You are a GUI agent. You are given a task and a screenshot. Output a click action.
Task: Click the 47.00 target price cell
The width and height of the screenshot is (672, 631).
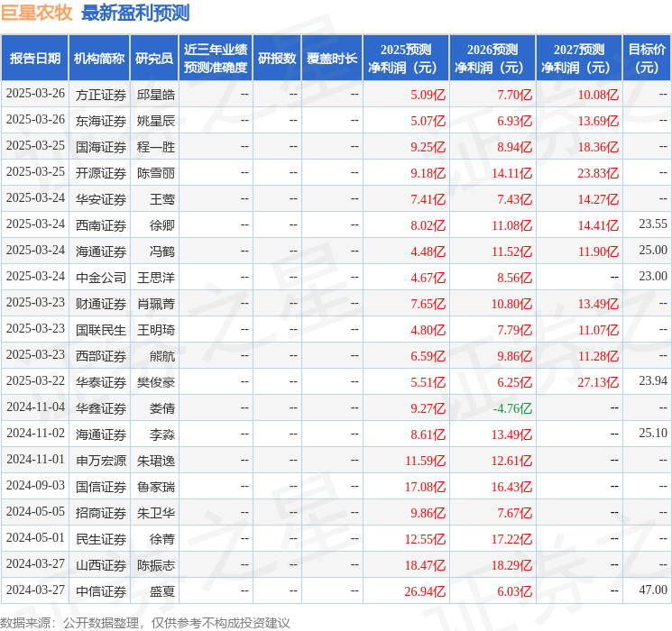click(653, 590)
